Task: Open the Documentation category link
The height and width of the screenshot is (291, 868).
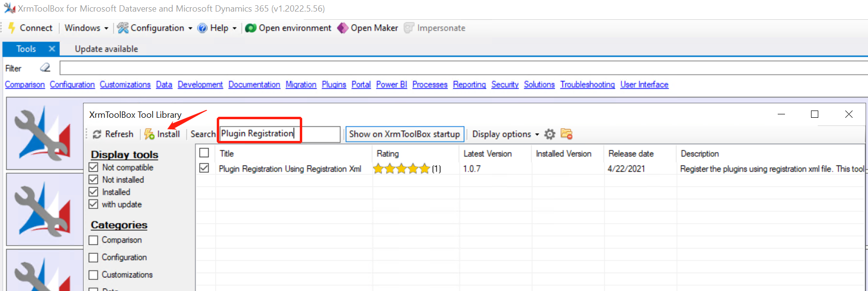Action: [x=254, y=84]
